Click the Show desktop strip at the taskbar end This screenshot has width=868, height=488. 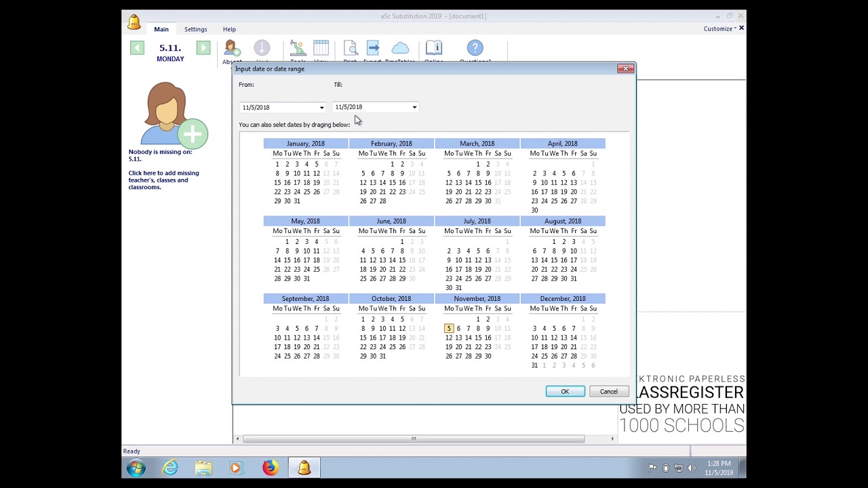point(742,468)
